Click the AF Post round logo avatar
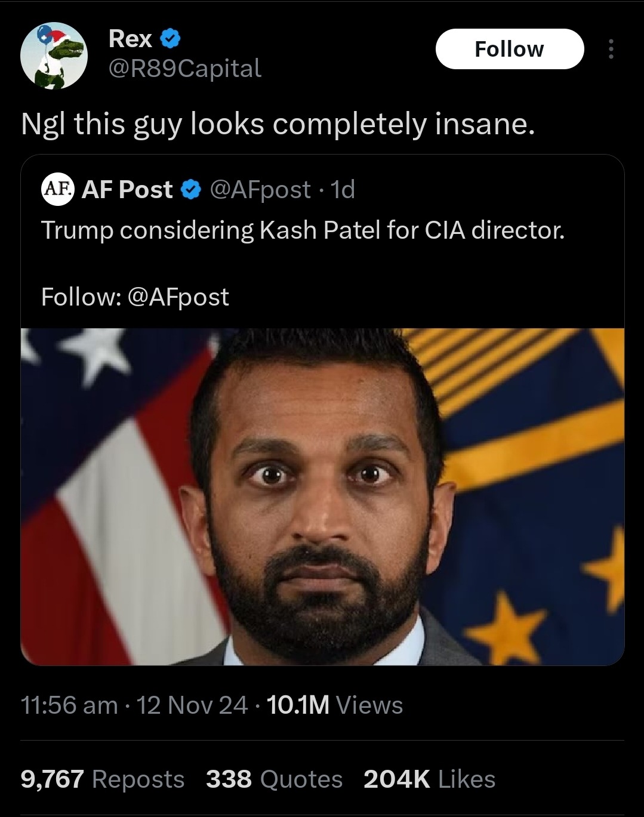Image resolution: width=644 pixels, height=817 pixels. [x=57, y=189]
